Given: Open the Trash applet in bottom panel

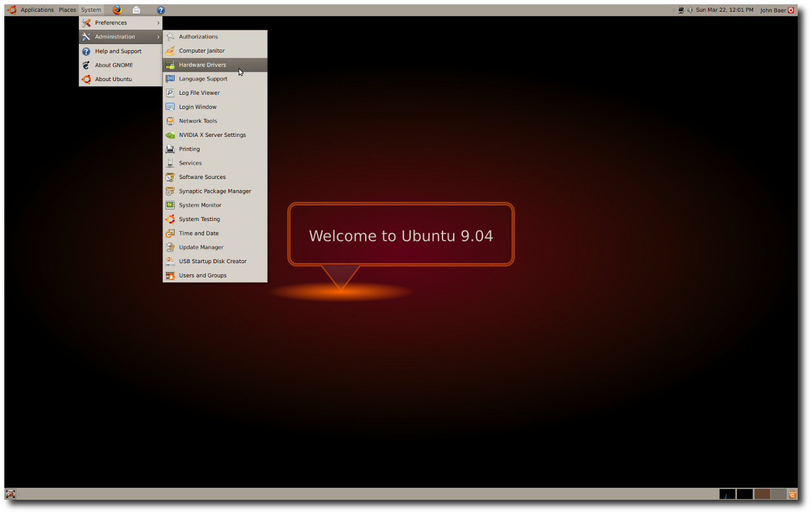Looking at the screenshot, I should (x=792, y=494).
